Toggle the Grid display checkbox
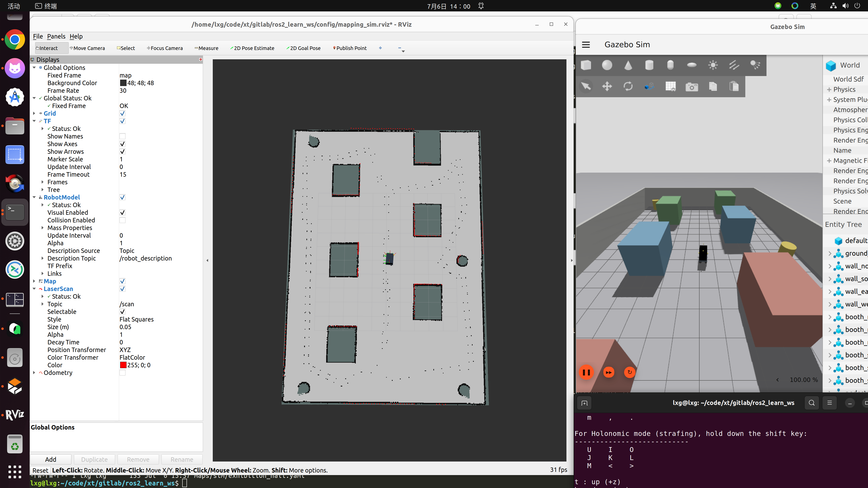 pos(122,114)
